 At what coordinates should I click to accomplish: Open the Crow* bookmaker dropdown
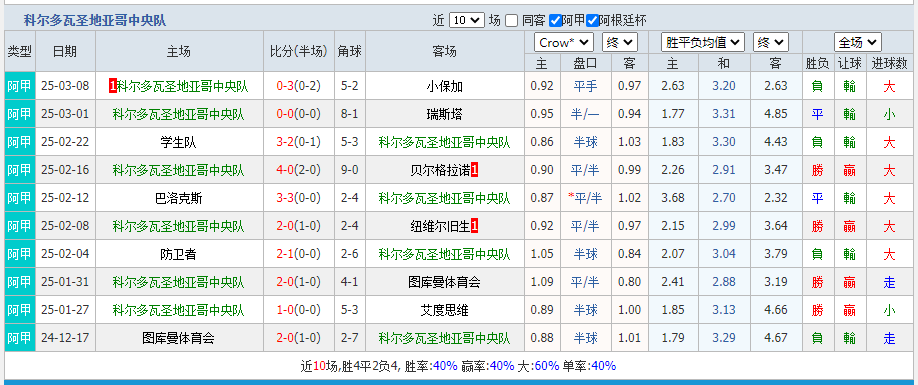coord(564,42)
